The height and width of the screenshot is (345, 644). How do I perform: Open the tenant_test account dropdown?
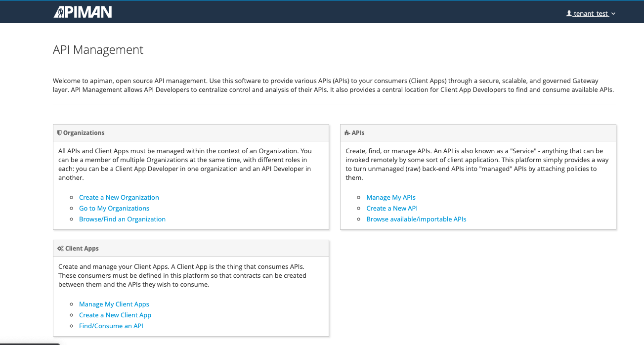pyautogui.click(x=591, y=13)
